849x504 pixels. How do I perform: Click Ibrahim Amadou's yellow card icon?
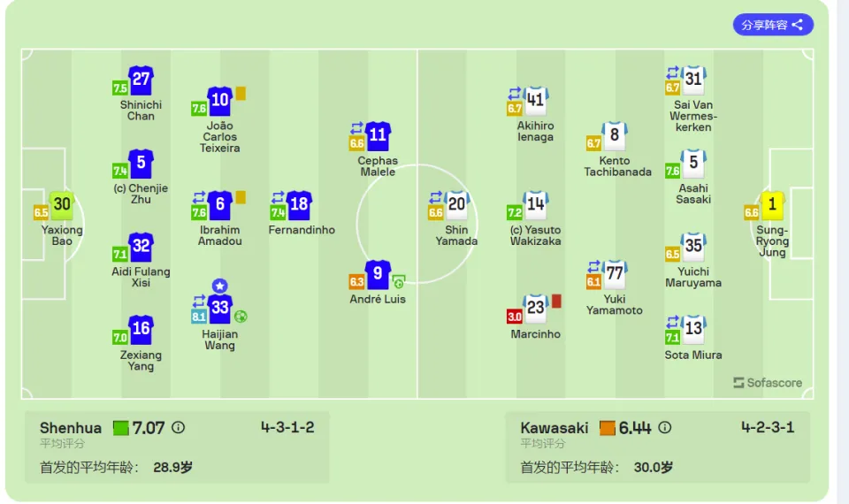coord(241,197)
